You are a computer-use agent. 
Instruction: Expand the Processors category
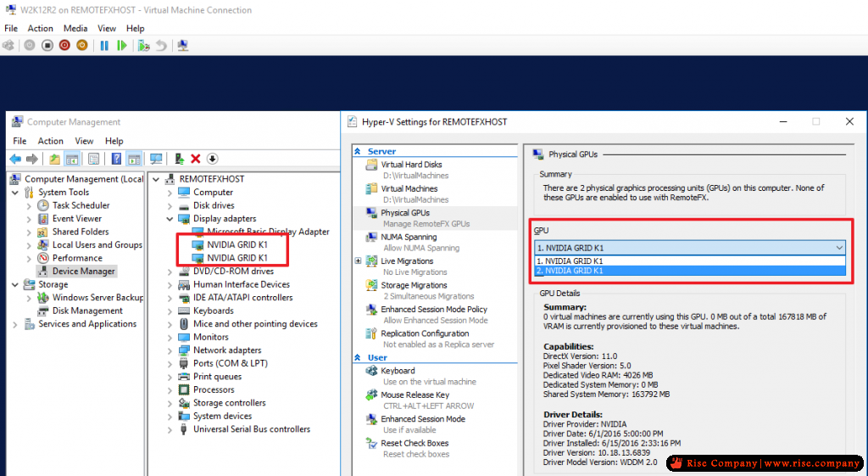click(x=170, y=390)
